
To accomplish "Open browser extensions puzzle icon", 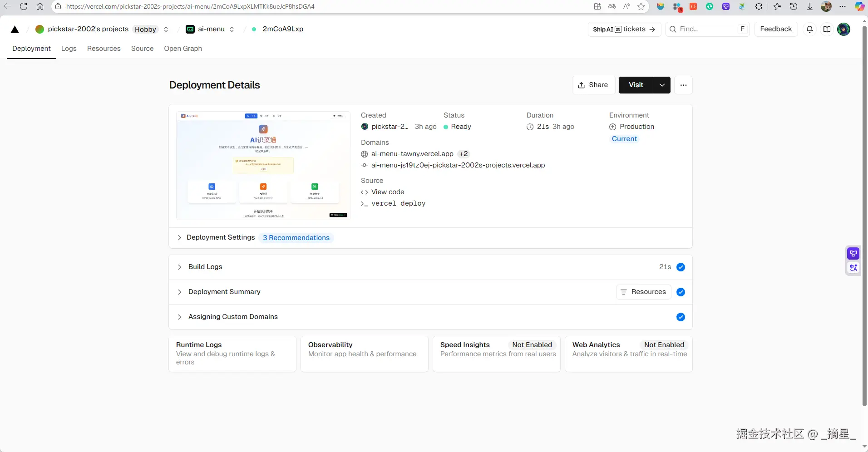I will coord(759,6).
